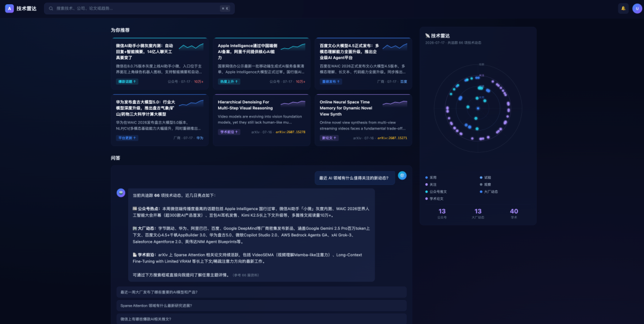Click the 学术论文 legend dot
This screenshot has width=644, height=324.
[x=426, y=199]
